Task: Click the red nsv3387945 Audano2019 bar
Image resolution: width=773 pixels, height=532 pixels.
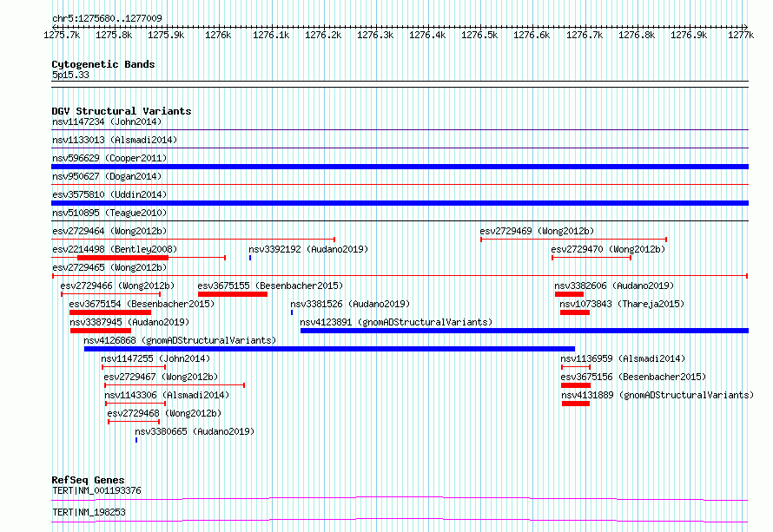Action: tap(101, 331)
